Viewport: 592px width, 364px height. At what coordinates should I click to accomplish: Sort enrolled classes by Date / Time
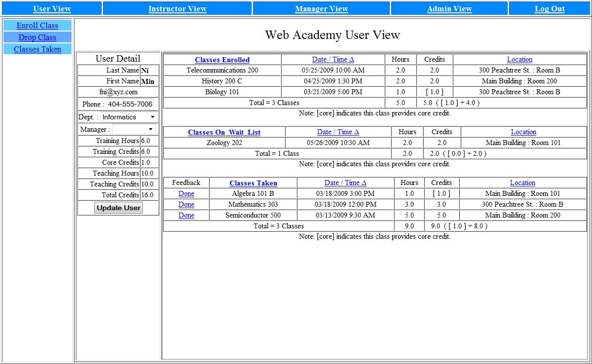coord(333,60)
